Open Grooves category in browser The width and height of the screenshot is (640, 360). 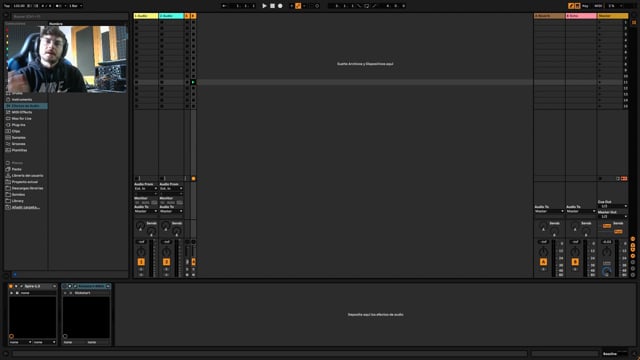pos(18,144)
